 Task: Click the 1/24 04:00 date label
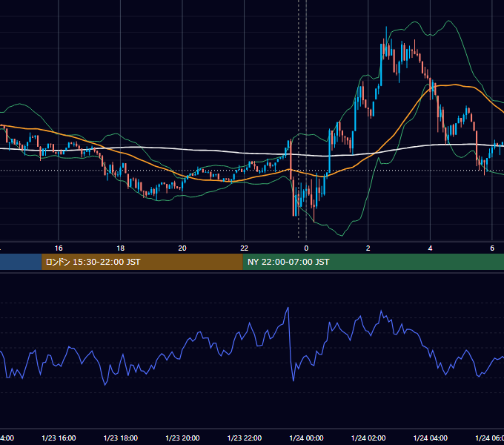pos(431,438)
